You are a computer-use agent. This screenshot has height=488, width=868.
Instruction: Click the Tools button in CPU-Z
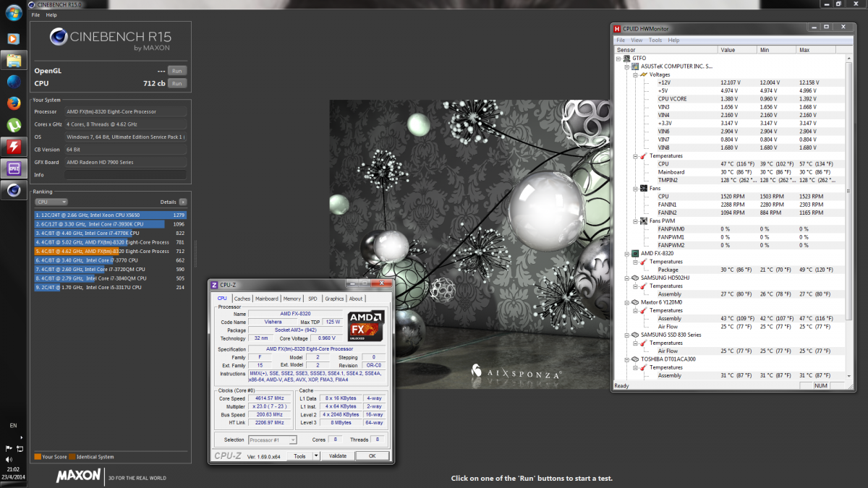299,456
